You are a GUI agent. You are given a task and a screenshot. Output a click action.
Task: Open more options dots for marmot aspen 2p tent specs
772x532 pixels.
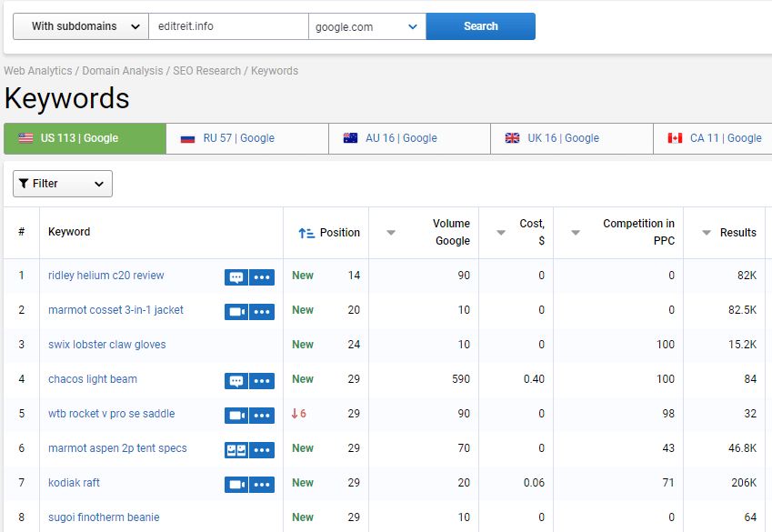(262, 450)
